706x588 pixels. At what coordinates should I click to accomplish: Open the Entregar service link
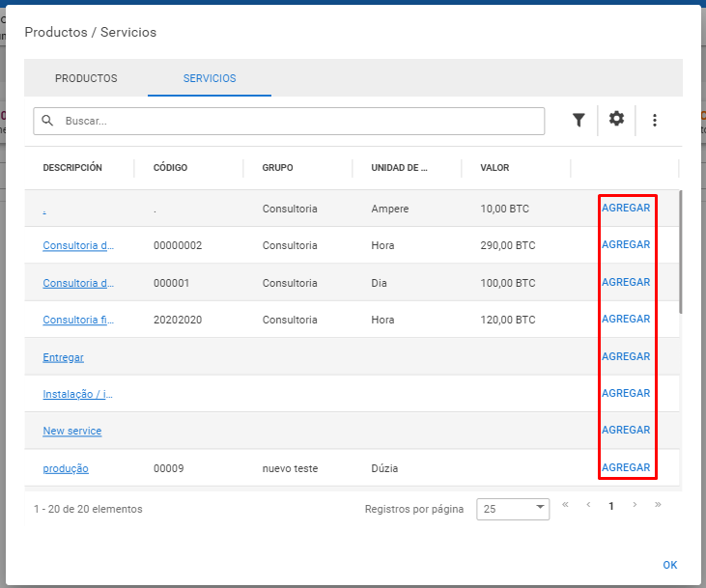point(63,357)
